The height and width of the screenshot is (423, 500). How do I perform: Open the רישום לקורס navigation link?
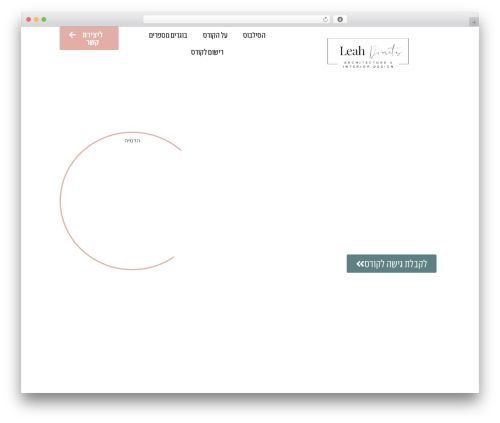[207, 52]
